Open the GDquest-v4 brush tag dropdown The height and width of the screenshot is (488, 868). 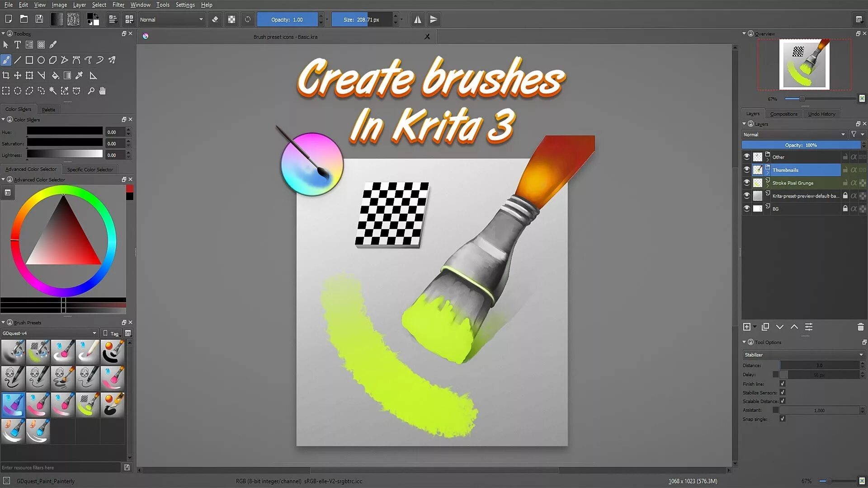click(x=49, y=333)
